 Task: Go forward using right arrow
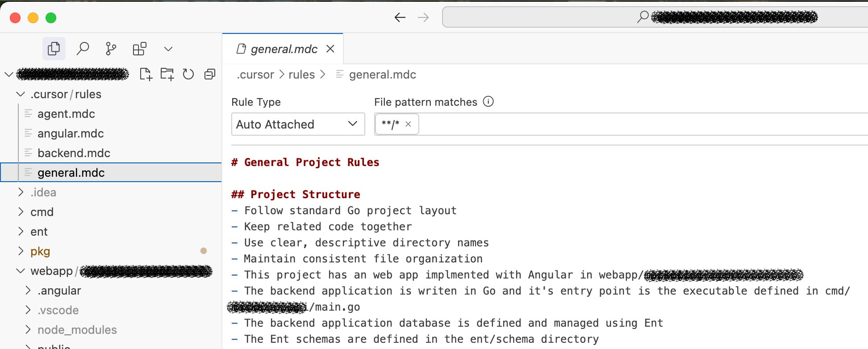click(423, 17)
